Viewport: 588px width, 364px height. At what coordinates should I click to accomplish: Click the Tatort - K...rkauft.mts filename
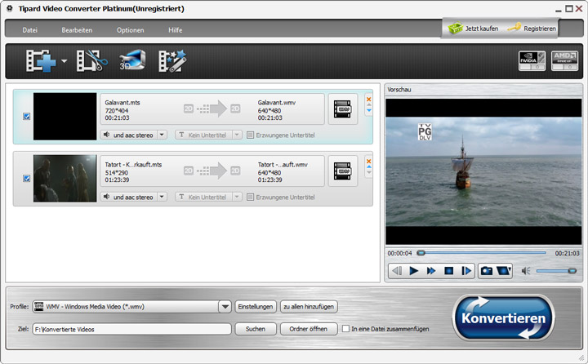point(133,165)
